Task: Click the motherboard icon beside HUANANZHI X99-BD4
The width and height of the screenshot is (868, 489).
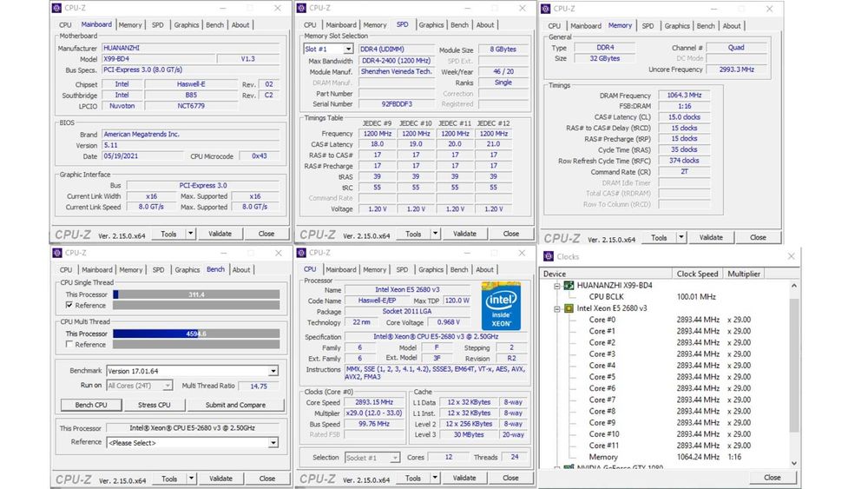Action: (569, 285)
